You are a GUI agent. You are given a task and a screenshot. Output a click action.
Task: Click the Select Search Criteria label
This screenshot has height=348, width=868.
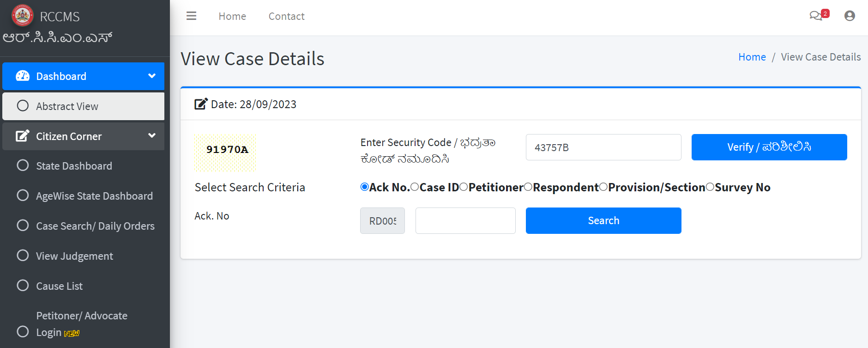(x=250, y=187)
